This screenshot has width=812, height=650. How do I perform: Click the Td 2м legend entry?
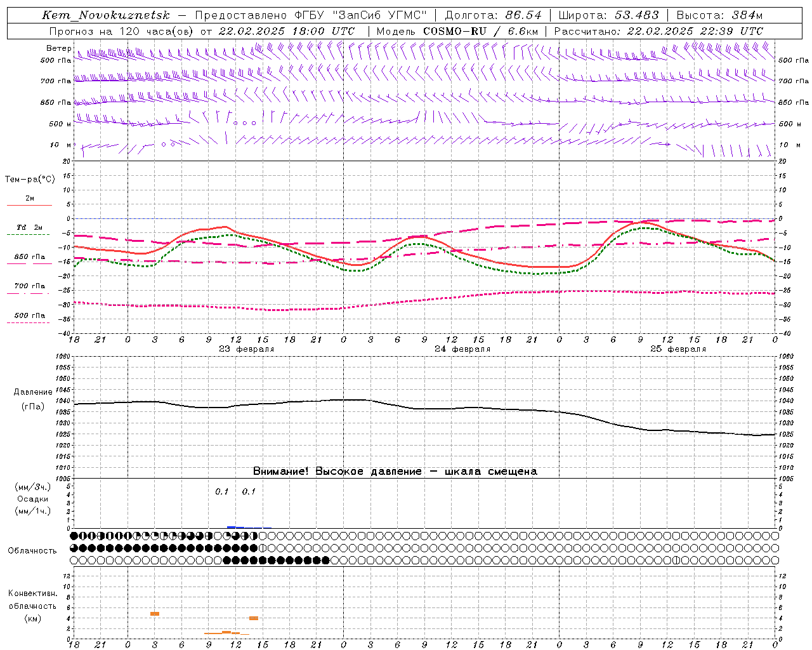pyautogui.click(x=29, y=227)
